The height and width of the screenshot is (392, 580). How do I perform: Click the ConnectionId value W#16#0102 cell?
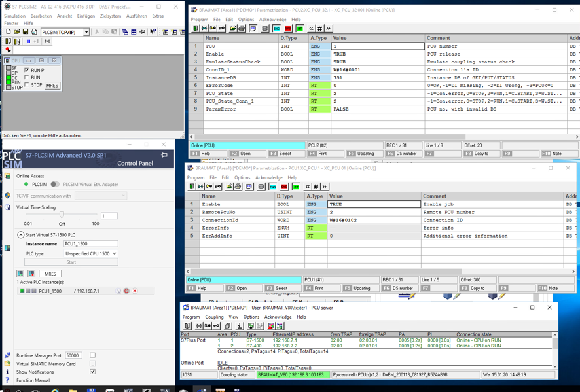(374, 220)
